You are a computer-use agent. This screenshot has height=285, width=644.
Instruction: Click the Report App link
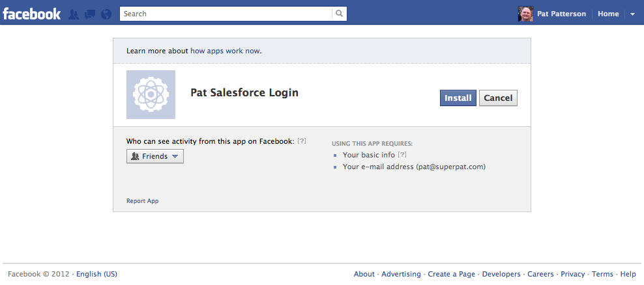[143, 201]
